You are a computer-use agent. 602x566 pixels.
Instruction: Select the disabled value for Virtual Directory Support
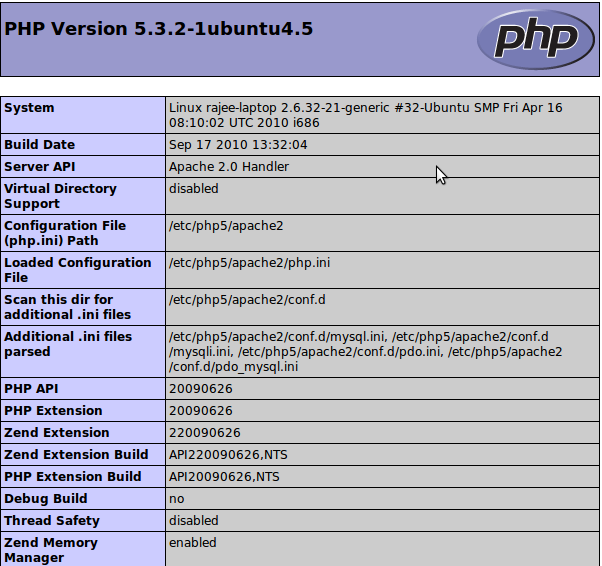coord(194,189)
